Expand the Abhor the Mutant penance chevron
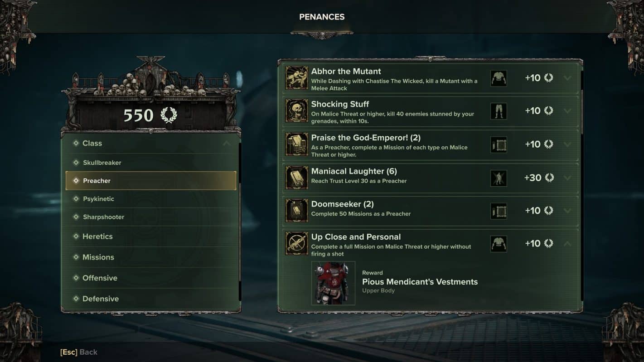Screen dimensions: 644x362 tap(567, 78)
